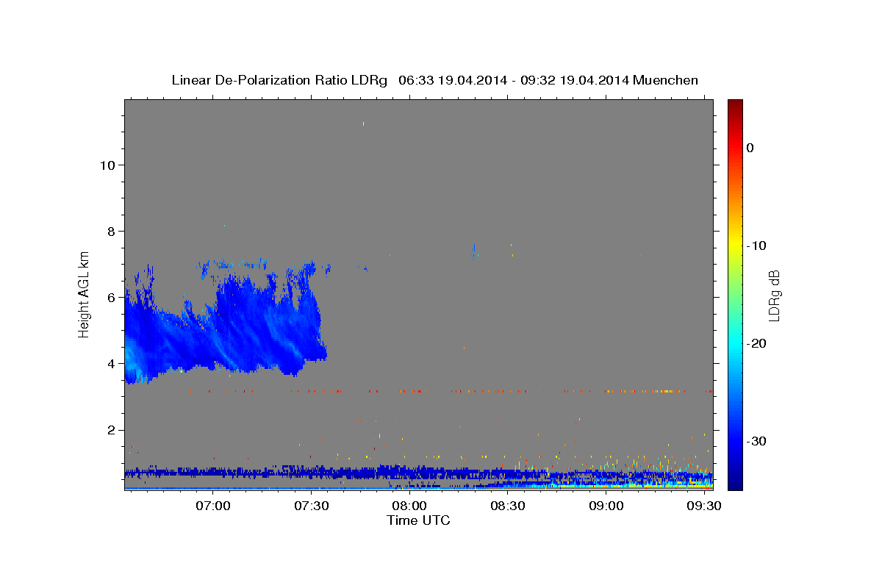Click the 07:30 time tick label
The width and height of the screenshot is (882, 588).
click(312, 506)
